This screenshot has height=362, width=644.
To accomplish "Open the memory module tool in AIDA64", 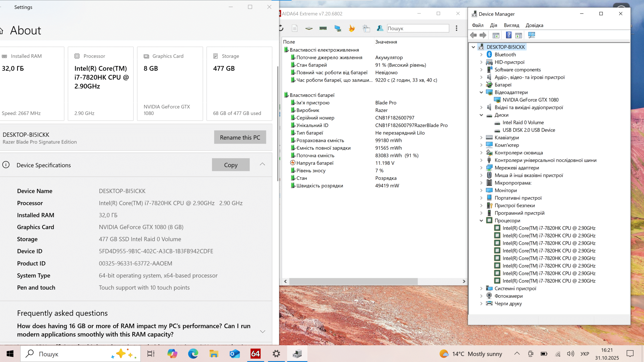I will 323,28.
